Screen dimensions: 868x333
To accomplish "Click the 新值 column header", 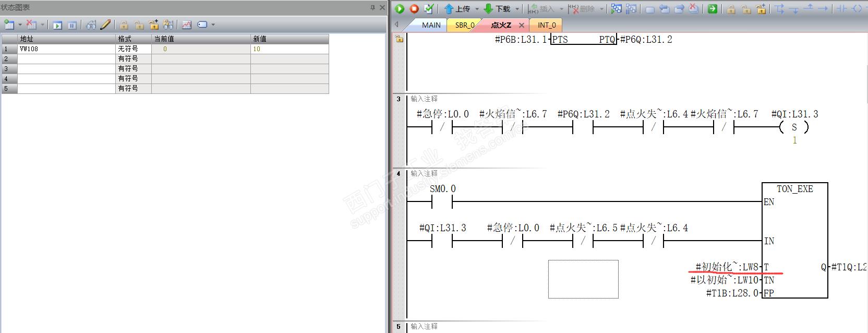I will [290, 39].
